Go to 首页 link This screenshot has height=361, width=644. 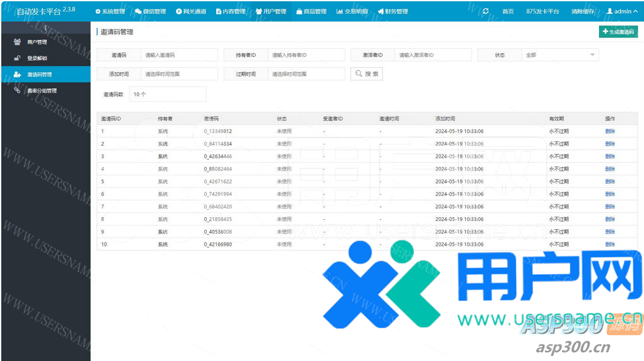pyautogui.click(x=508, y=11)
